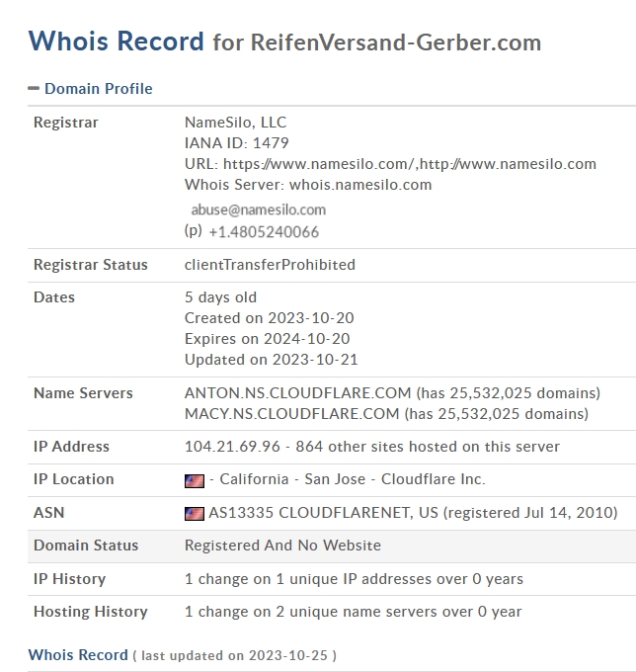Screen dimensions: 636x672
Task: Click IP History change summary
Action: click(354, 579)
